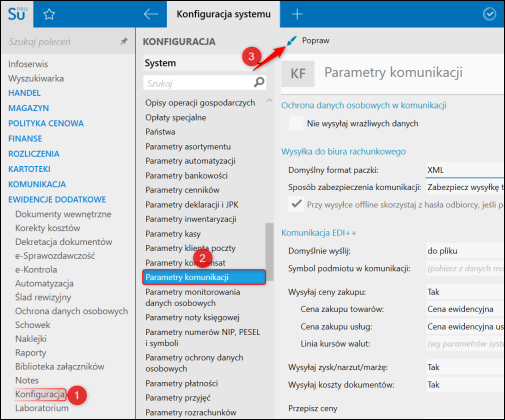Open favorites with the star icon
505x420 pixels.
pos(49,14)
